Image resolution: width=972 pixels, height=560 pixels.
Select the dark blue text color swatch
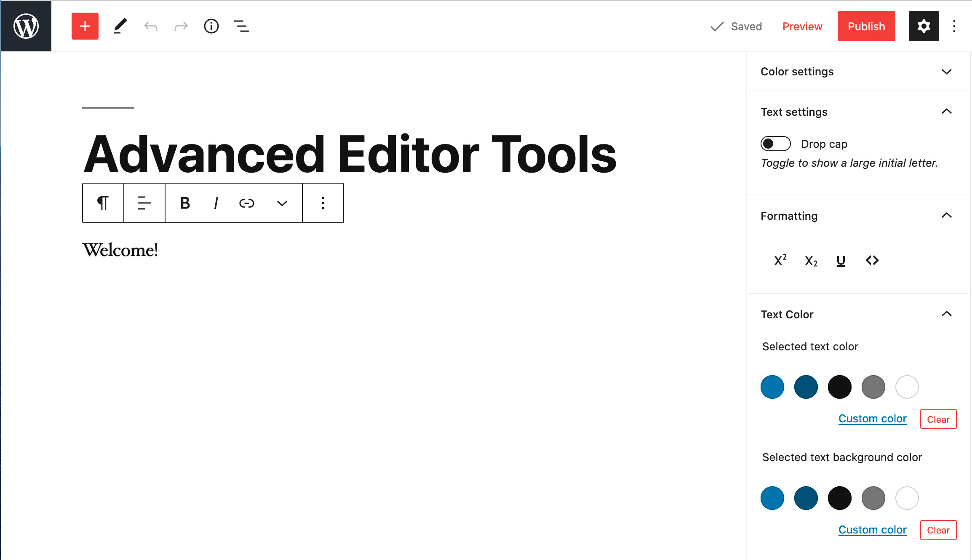[806, 387]
